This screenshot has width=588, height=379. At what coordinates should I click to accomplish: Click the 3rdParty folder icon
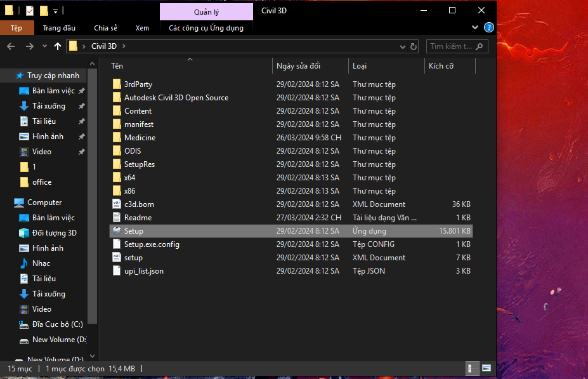(117, 84)
